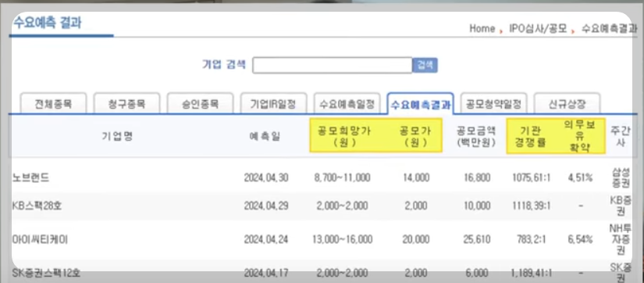Click the date 2024.04.17 cell
The image size is (644, 283).
tap(266, 272)
